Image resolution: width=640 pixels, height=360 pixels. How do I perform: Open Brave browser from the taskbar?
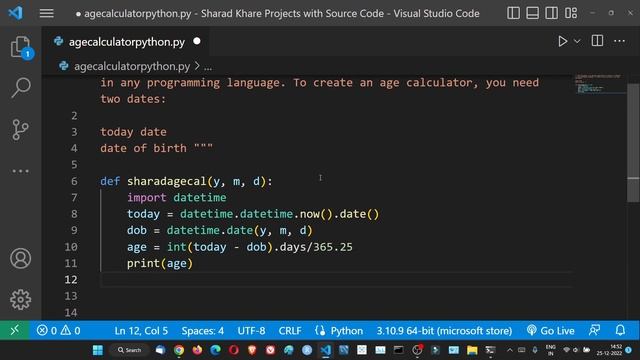pyautogui.click(x=252, y=350)
